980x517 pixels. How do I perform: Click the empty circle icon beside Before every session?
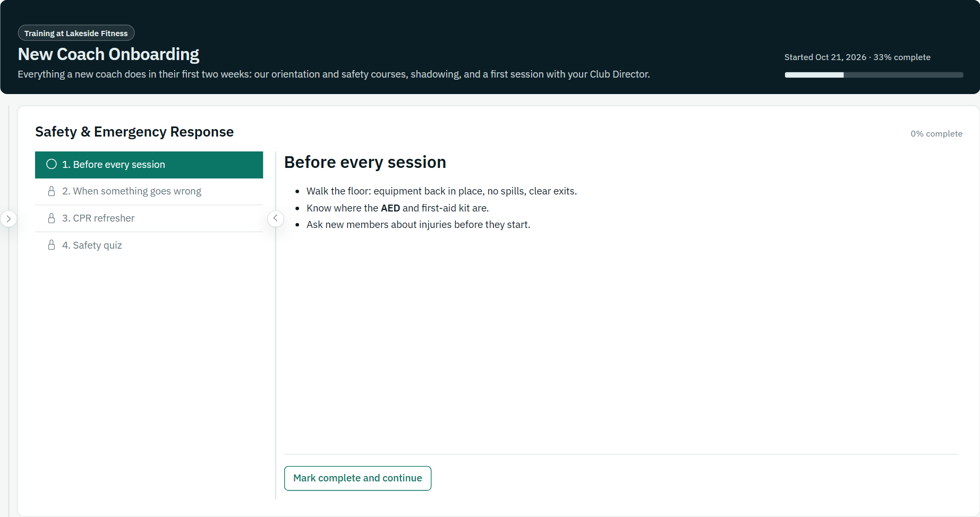click(52, 164)
